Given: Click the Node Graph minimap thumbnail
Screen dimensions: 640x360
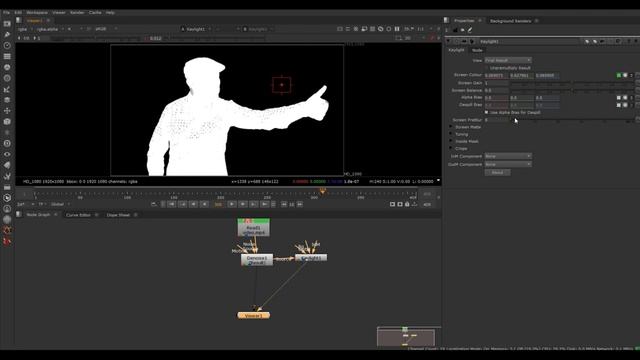Looking at the screenshot, I should point(406,337).
